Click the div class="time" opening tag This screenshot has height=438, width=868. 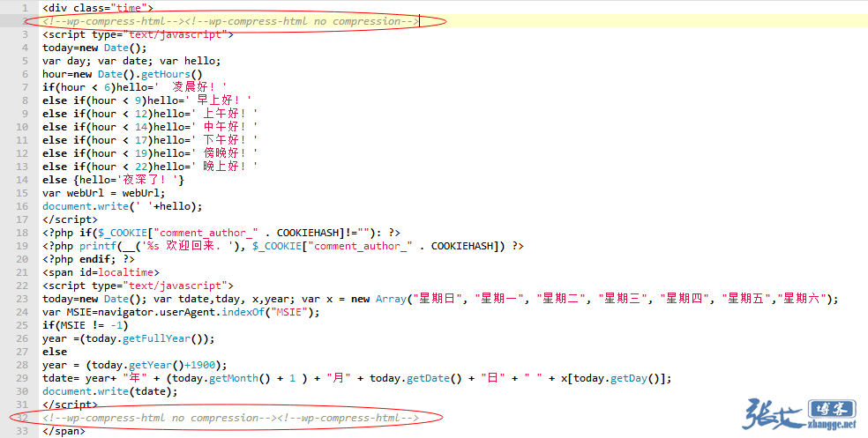click(97, 8)
